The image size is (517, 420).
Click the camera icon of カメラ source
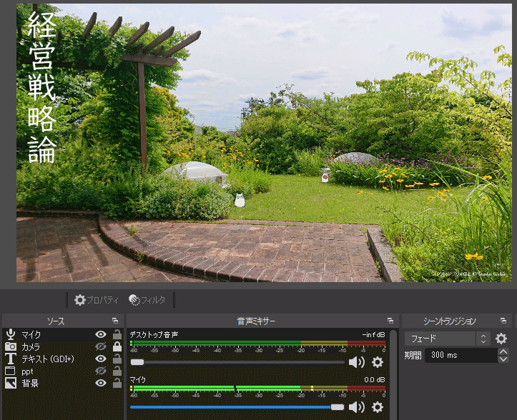pos(11,346)
